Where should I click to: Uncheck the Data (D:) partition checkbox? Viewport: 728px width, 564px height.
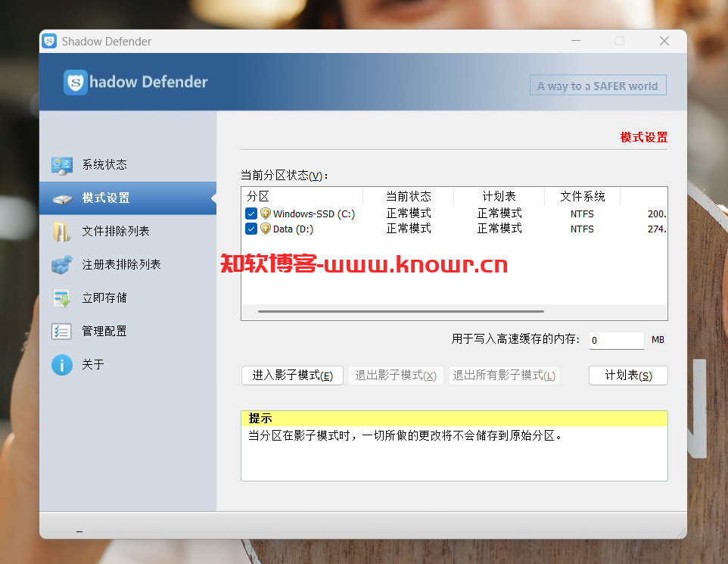[x=251, y=229]
